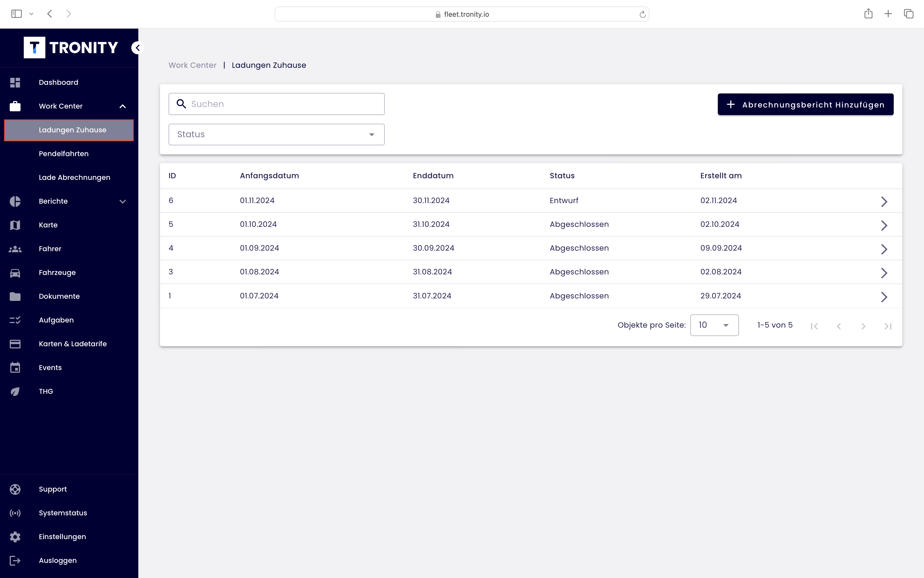
Task: Click Abrechnungsbericht Hinzufügen button
Action: point(805,104)
